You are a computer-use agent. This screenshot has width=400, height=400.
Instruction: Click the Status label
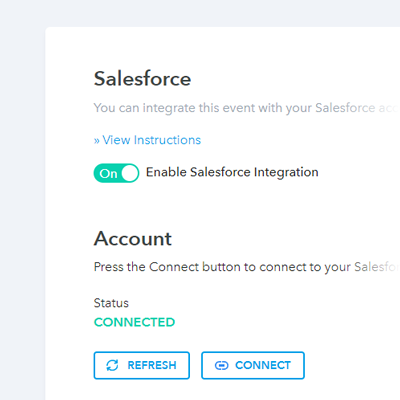pyautogui.click(x=111, y=303)
